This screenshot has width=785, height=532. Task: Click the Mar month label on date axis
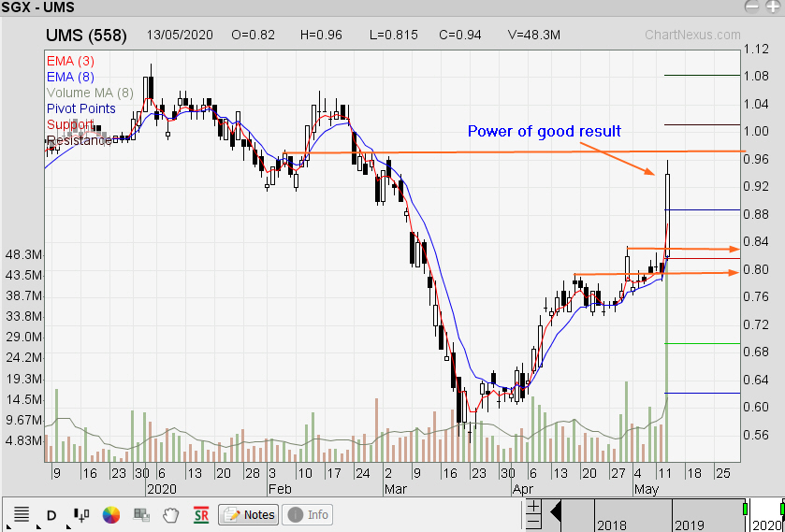pos(396,489)
